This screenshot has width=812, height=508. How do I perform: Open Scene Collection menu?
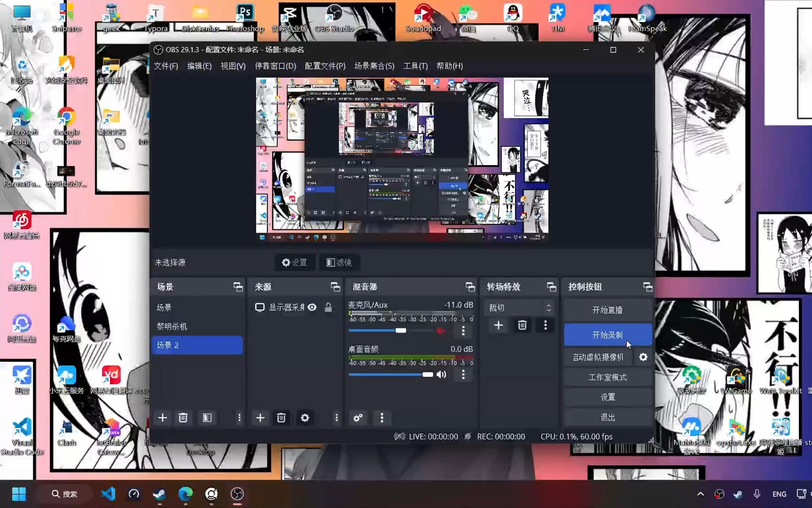tap(374, 66)
